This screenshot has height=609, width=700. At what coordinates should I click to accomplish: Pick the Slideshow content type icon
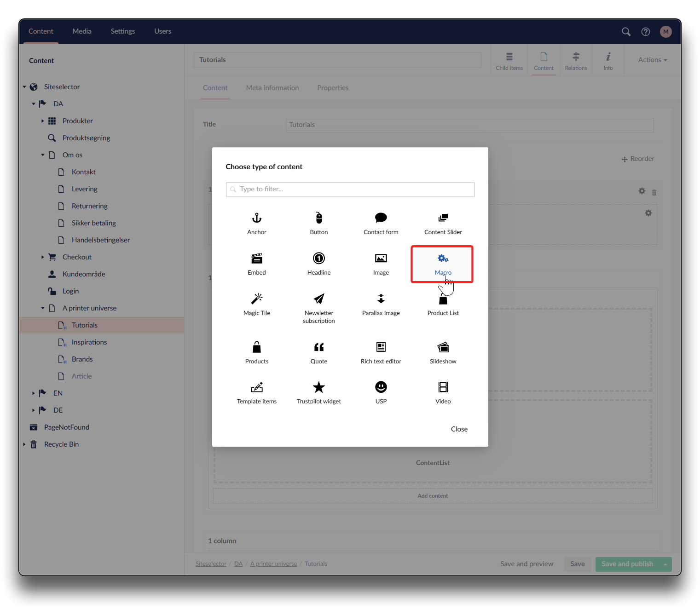(x=443, y=347)
